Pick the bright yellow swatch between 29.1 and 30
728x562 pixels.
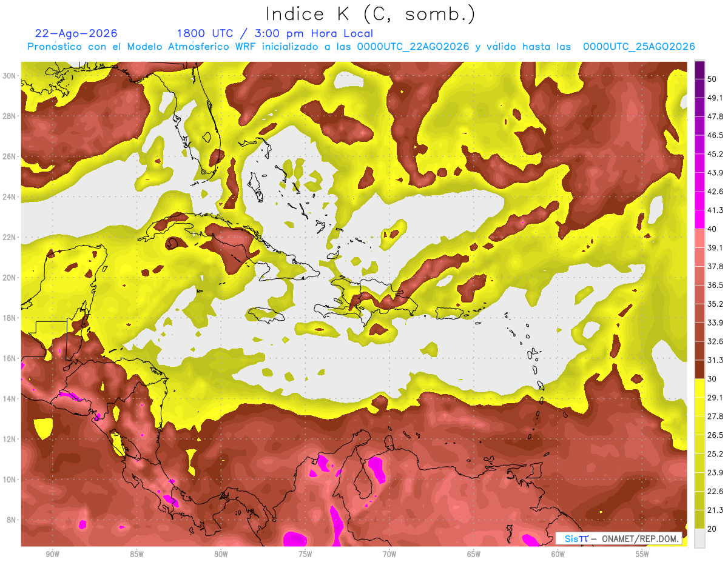[699, 388]
